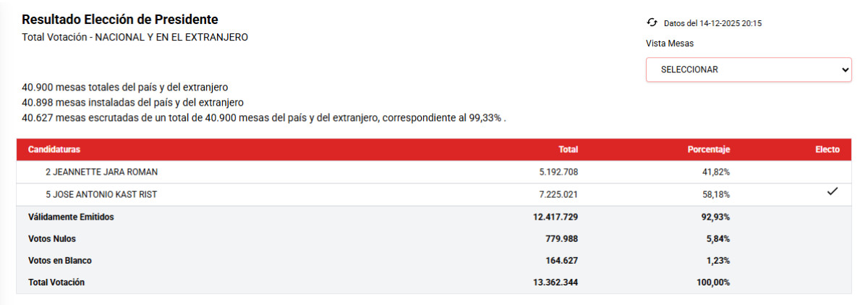Screen dimensions: 868x305
Task: Select the Jeannette Jara Roman row
Action: click(101, 172)
